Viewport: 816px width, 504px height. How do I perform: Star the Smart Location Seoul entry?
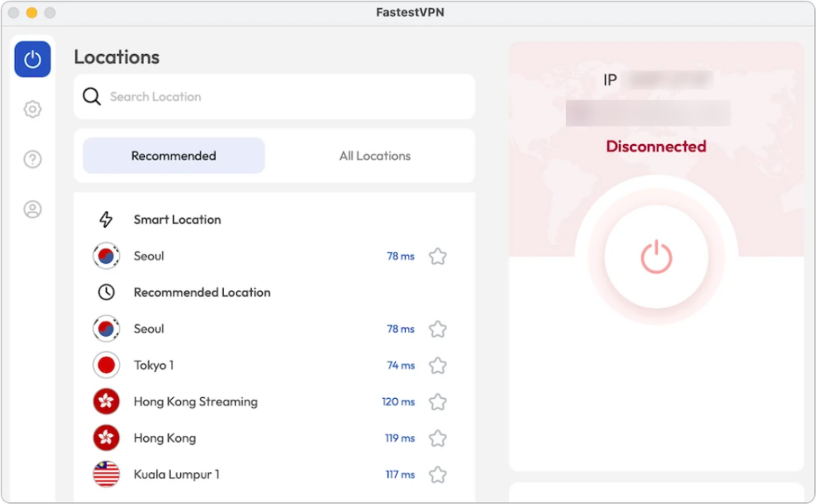pyautogui.click(x=437, y=256)
